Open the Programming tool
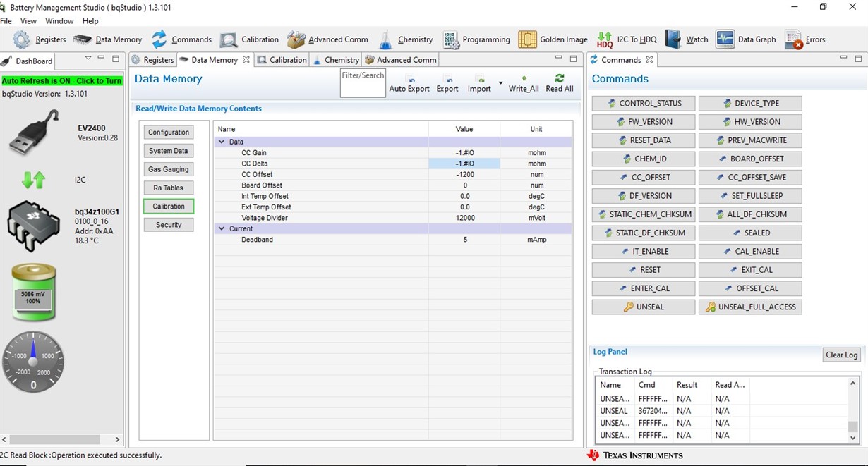Screen dimensions: 868x466 click(476, 39)
